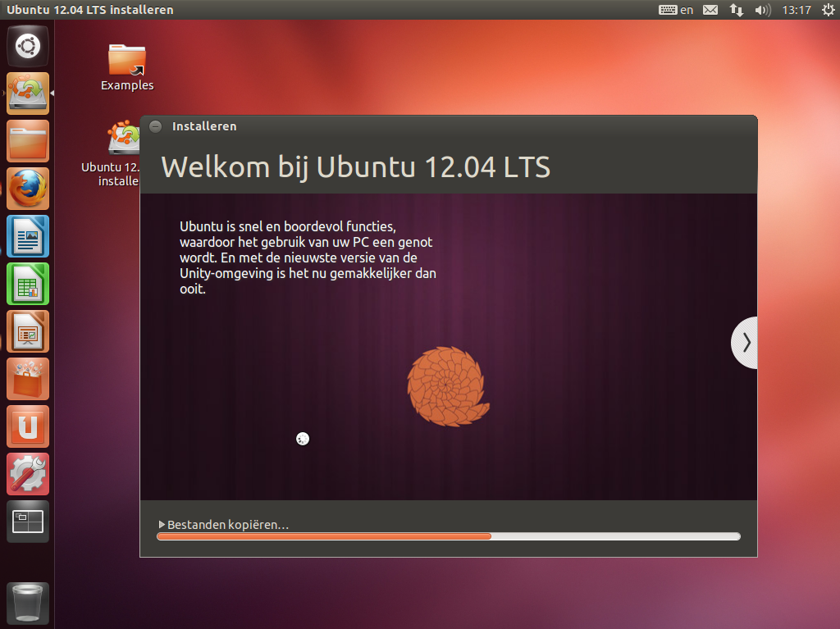Open the Home Folder file manager

(x=28, y=141)
